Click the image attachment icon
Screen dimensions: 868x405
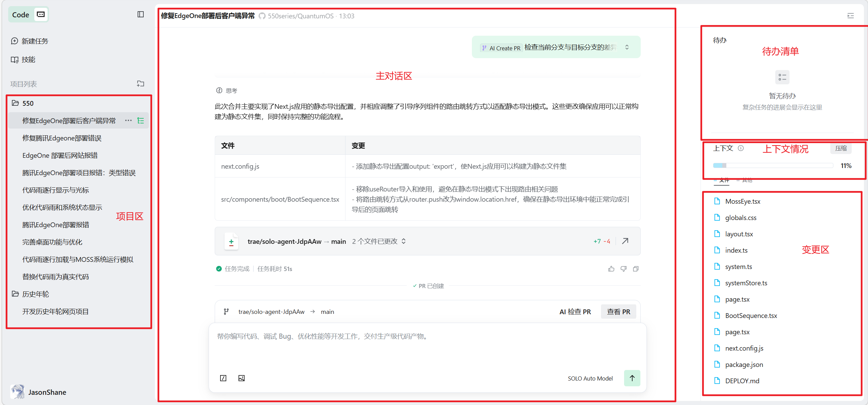click(242, 378)
